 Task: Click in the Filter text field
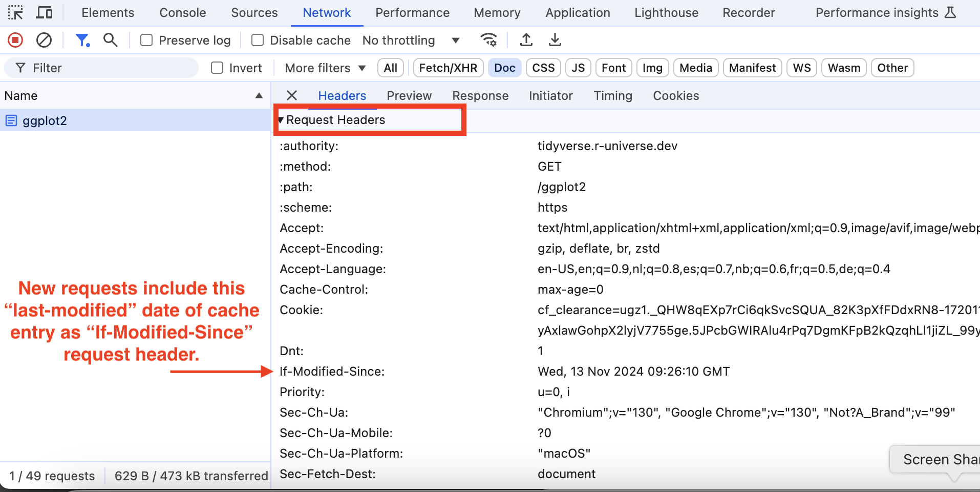point(108,68)
